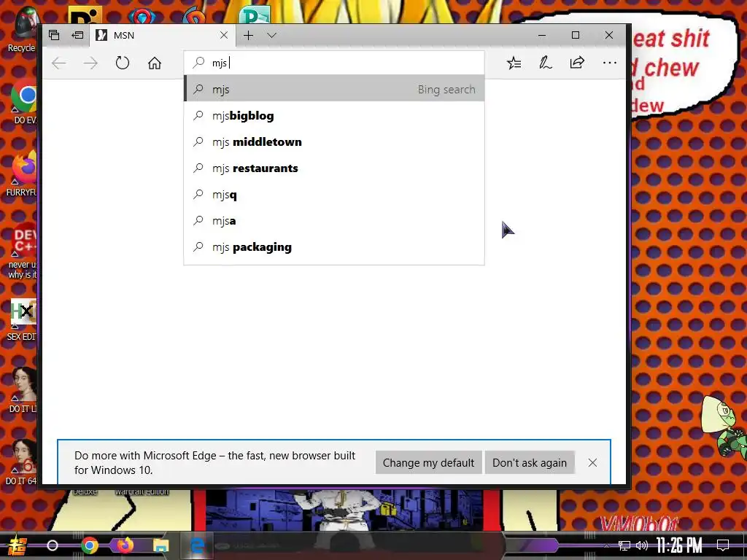Choose the mjsbigblog suggestion
This screenshot has width=747, height=560.
coord(334,116)
